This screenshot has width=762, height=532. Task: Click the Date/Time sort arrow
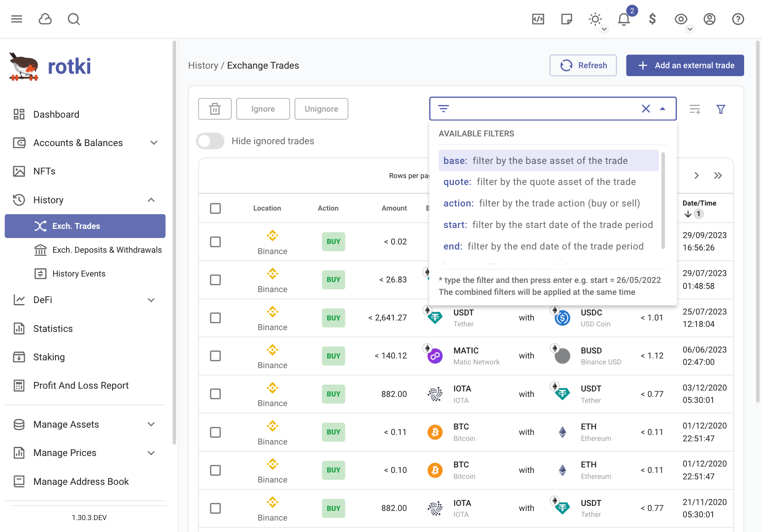pos(688,214)
